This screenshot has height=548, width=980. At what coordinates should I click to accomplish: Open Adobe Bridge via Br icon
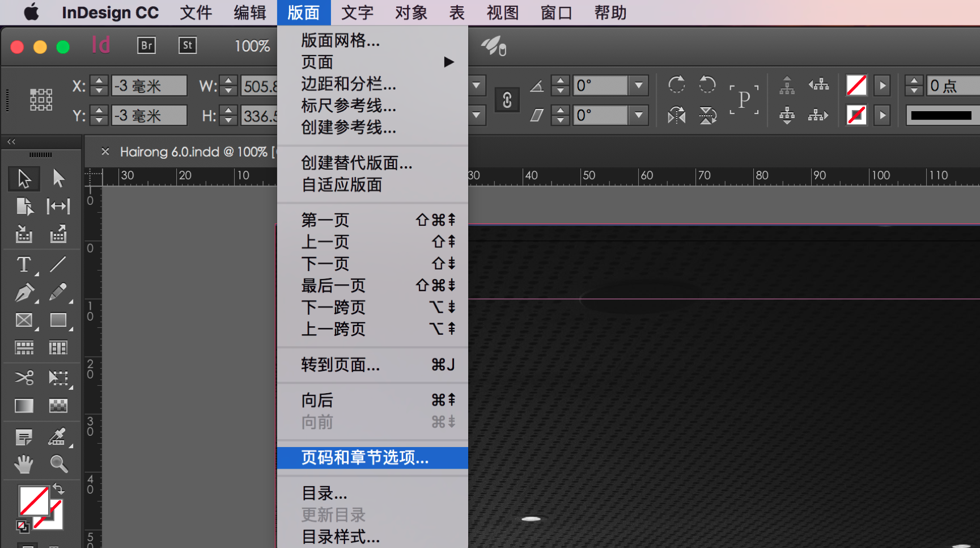(x=146, y=45)
